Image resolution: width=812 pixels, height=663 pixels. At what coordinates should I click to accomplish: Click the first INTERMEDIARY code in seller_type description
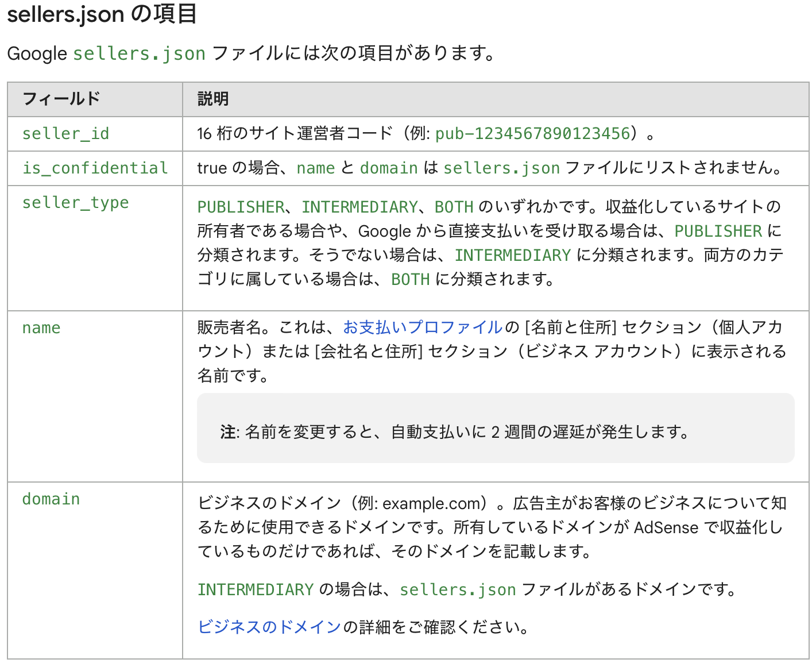coord(359,207)
